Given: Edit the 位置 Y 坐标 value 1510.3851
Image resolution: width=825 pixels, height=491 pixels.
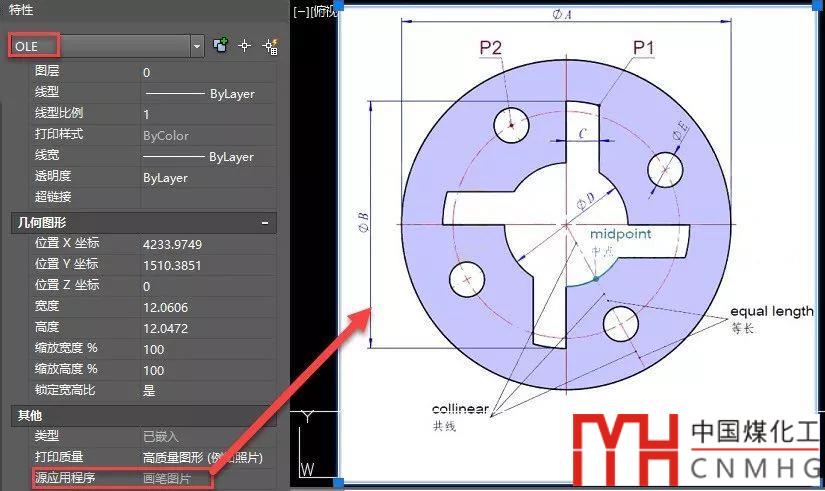Looking at the screenshot, I should click(207, 265).
